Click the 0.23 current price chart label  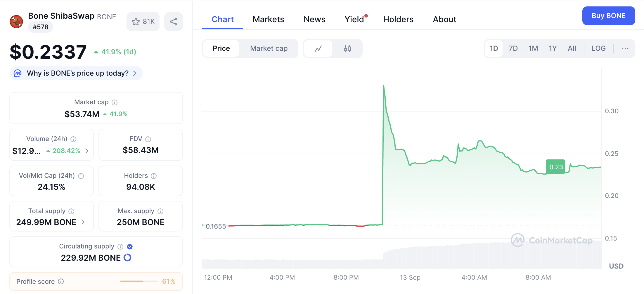point(556,167)
